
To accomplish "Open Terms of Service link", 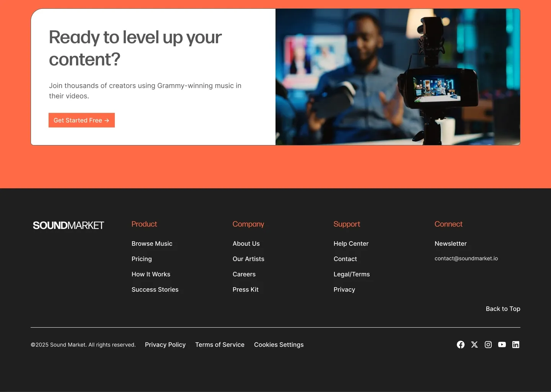I will point(220,345).
